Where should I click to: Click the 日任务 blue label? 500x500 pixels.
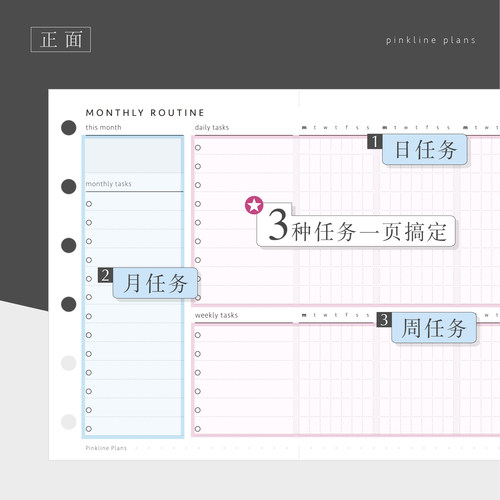425,149
